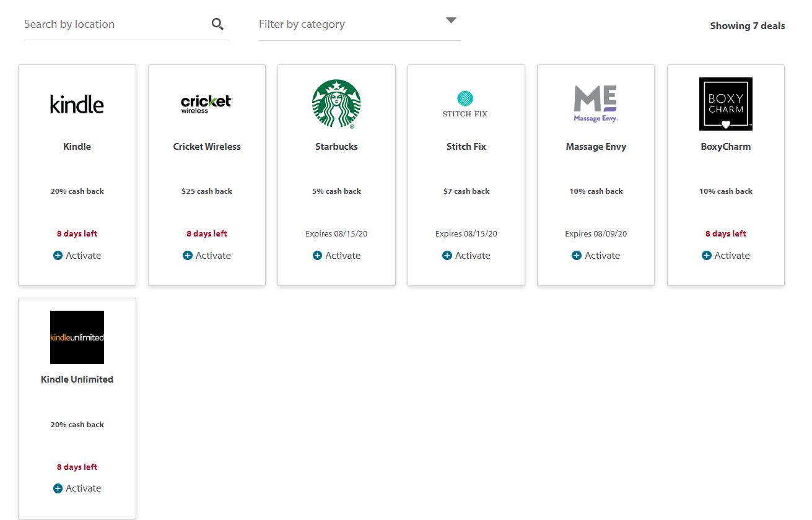Expand category filter using the arrow
Viewport: 812px width, 520px height.
pos(451,20)
